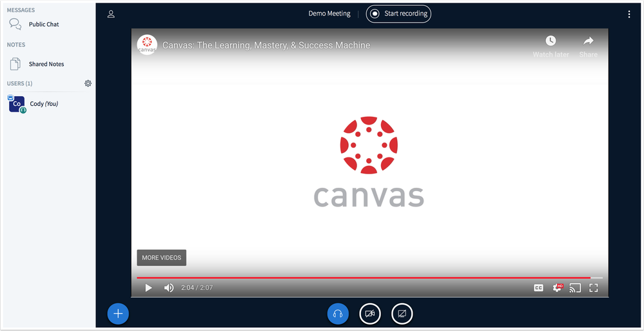Open Shared Notes
This screenshot has width=644, height=331.
[x=46, y=64]
